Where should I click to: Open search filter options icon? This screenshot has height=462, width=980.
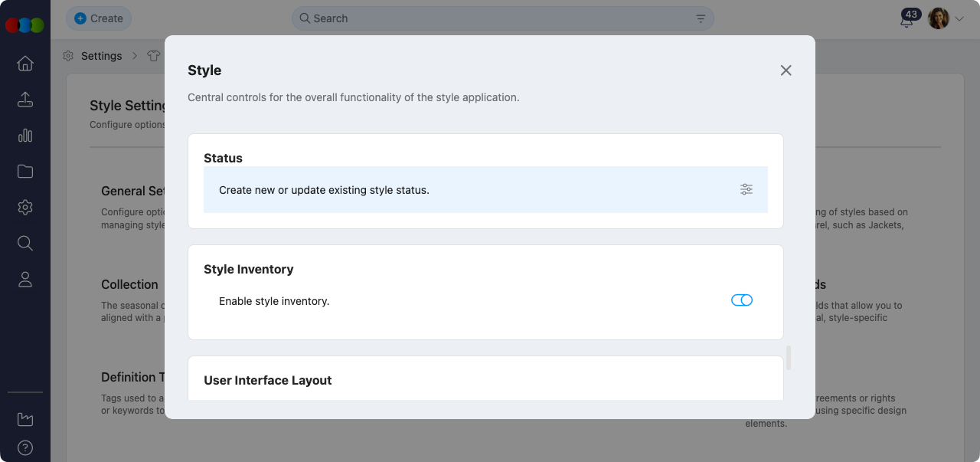701,18
